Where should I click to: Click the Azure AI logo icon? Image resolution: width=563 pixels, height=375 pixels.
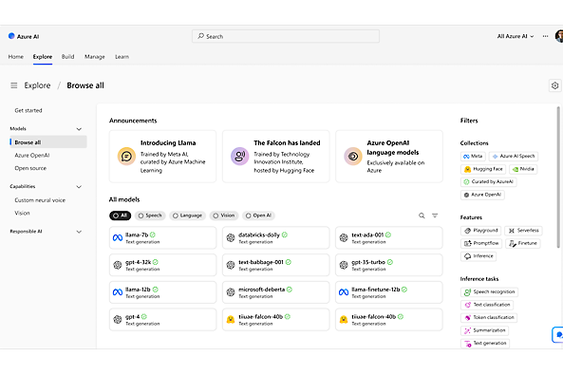click(x=11, y=36)
